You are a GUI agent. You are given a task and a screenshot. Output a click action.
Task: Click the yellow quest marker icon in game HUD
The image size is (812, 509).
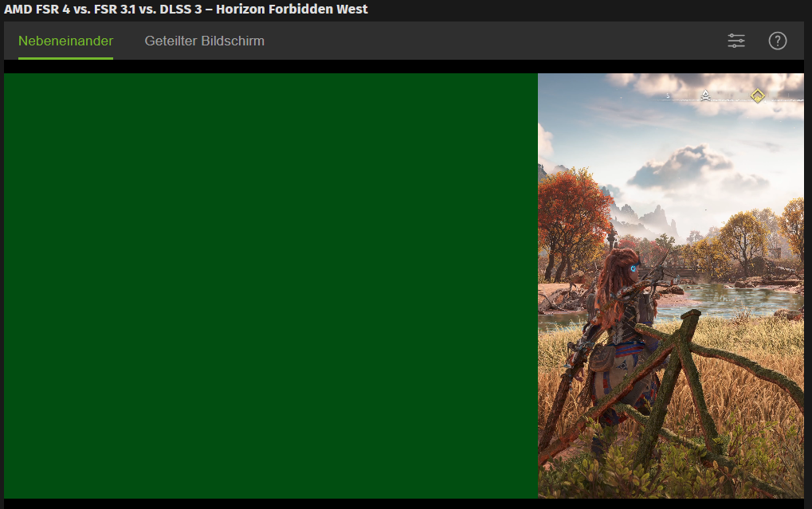click(x=758, y=96)
